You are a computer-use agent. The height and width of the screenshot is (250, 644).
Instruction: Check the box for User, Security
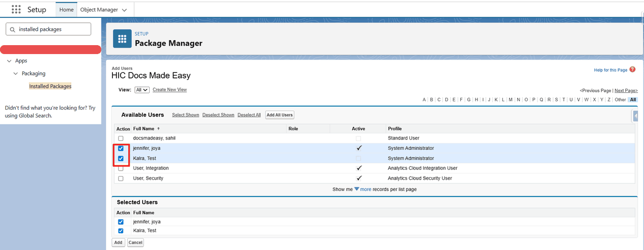coord(121,179)
